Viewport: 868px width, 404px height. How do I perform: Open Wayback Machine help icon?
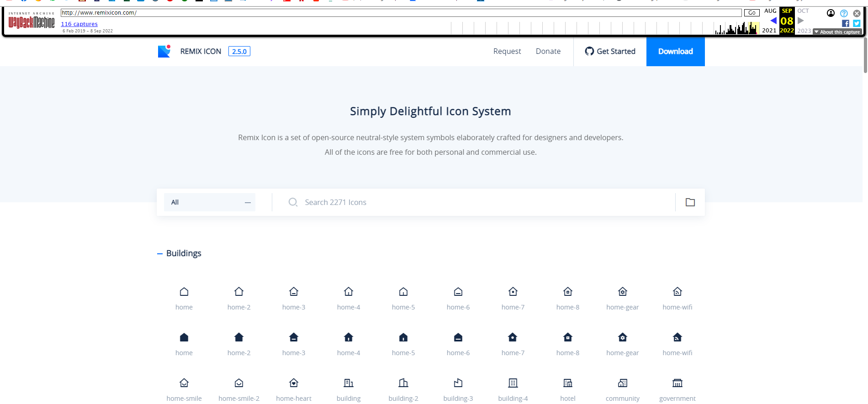[x=844, y=13]
